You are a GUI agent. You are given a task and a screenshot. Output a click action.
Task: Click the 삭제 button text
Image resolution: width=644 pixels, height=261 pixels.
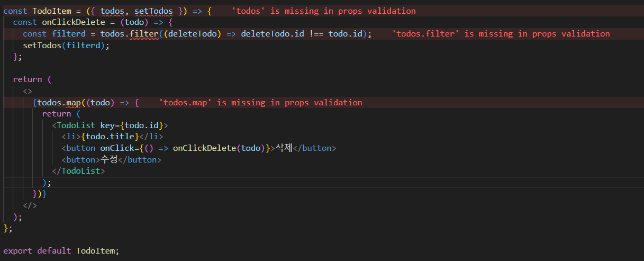coord(284,148)
